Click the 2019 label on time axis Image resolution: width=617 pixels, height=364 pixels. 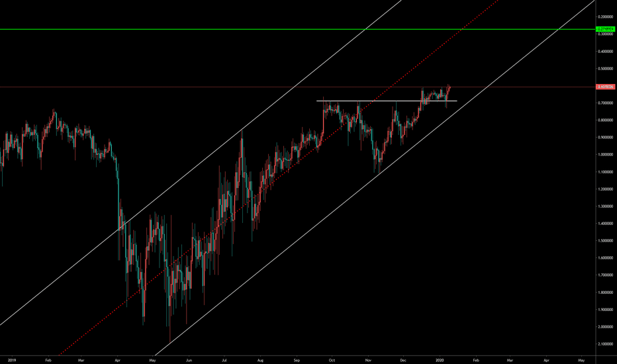point(12,360)
